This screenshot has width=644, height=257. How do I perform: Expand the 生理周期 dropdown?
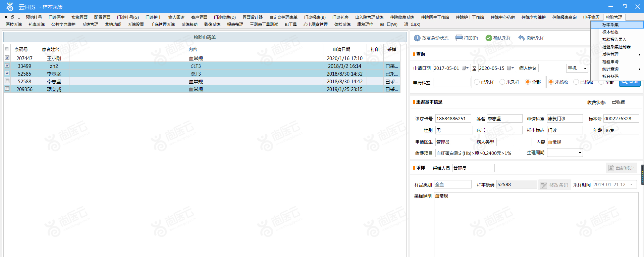tap(580, 153)
